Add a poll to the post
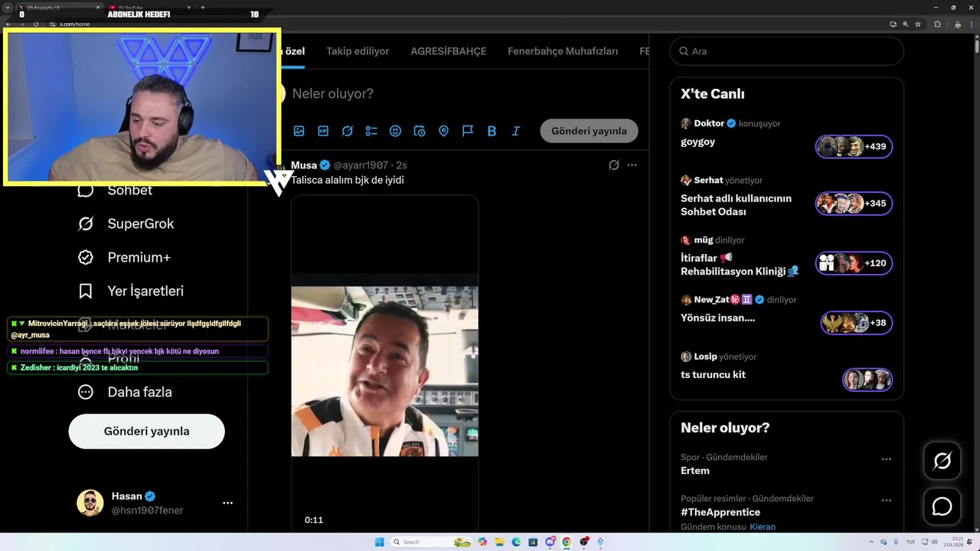 click(x=371, y=131)
